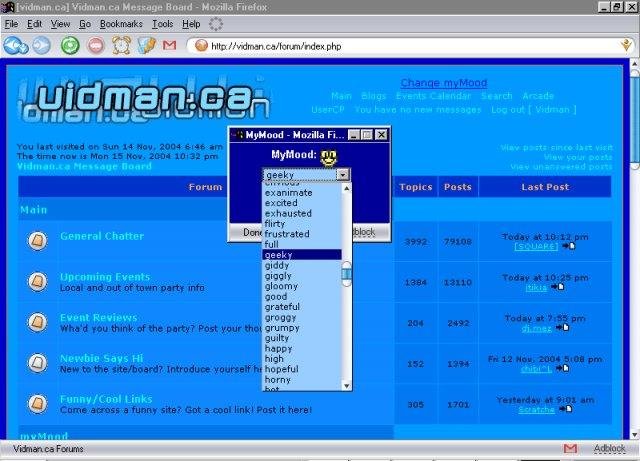Open the Upcoming Events forum

(105, 277)
